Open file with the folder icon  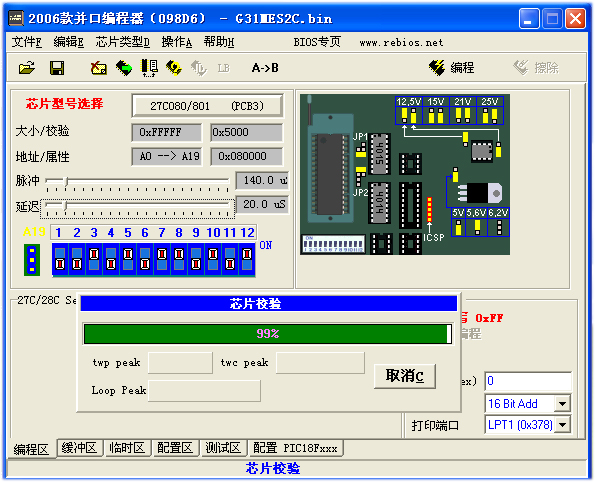(27, 68)
